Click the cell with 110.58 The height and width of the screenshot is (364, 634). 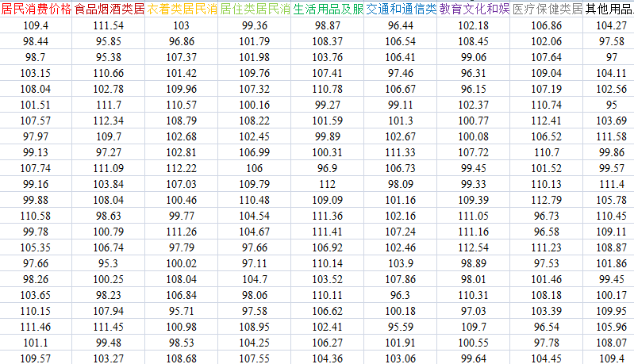36,216
